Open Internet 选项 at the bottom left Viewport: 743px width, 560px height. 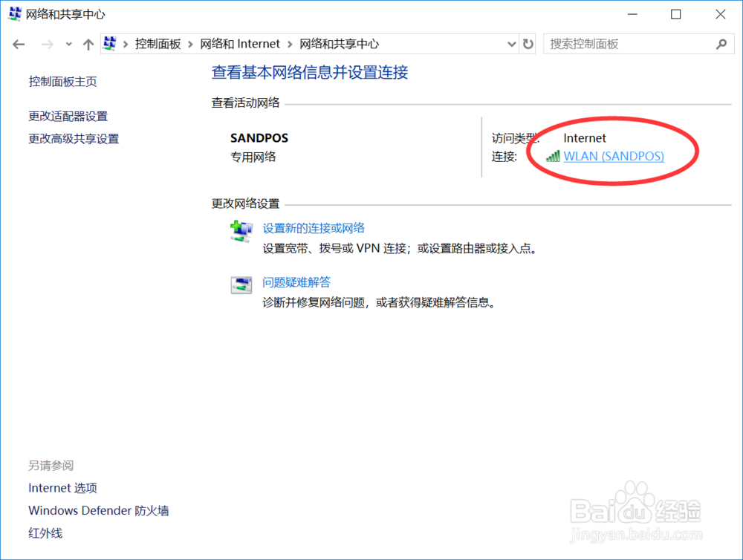click(x=62, y=488)
